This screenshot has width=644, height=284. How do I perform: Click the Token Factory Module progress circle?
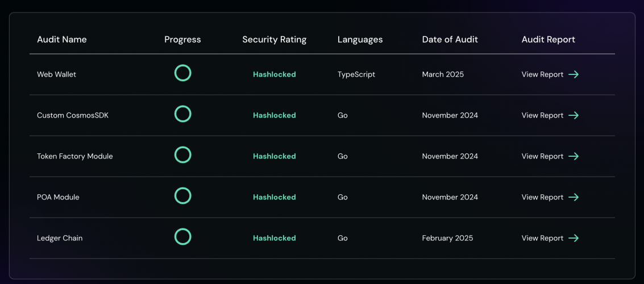183,154
